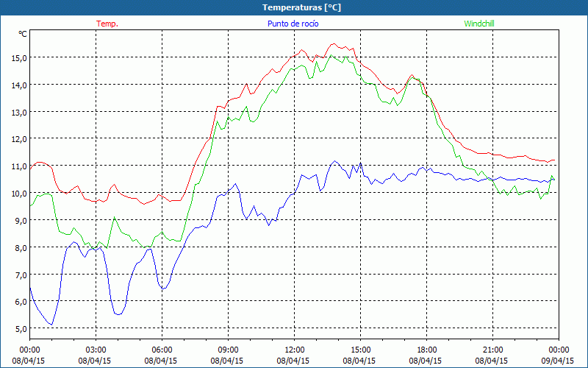Click the 12:00 time axis label

tap(294, 350)
